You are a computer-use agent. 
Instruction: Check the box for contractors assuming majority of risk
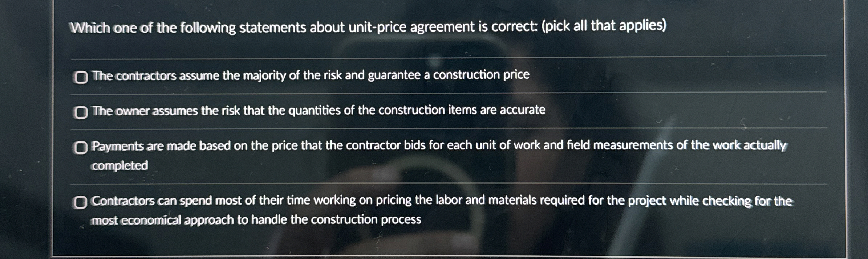pos(81,77)
